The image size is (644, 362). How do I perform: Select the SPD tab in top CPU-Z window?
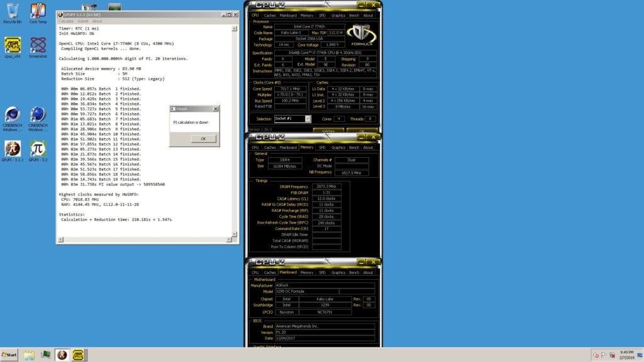click(x=323, y=16)
